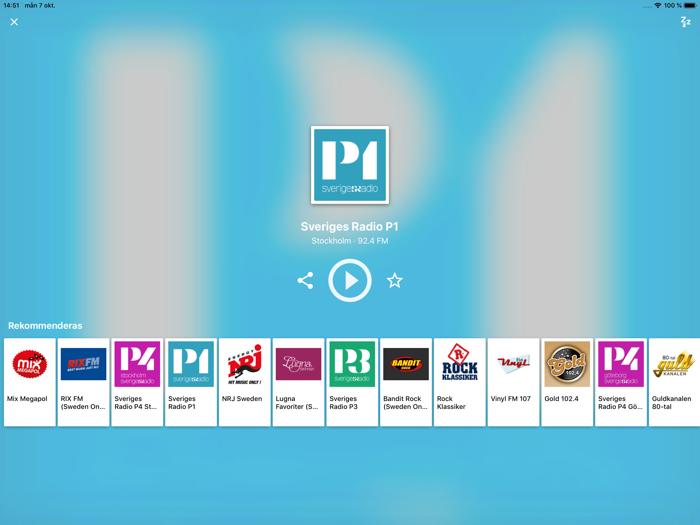Select the 'RIX FM (Sweden On...' label

(83, 403)
